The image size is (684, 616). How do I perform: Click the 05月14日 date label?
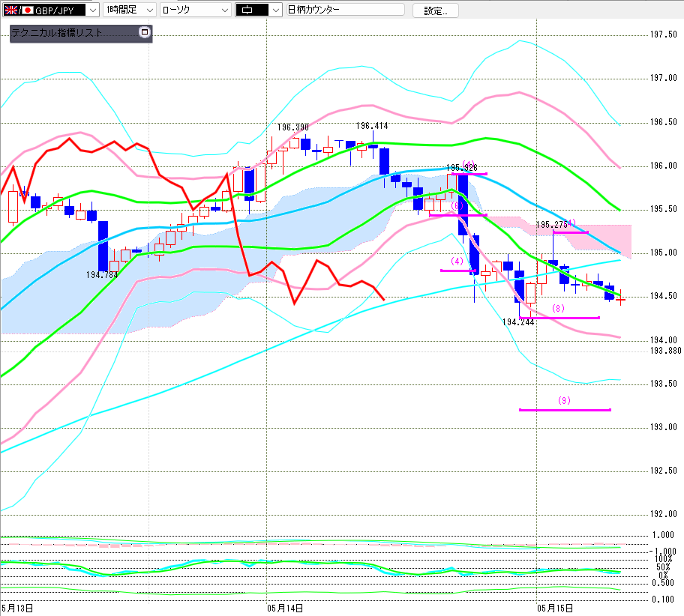click(x=285, y=609)
